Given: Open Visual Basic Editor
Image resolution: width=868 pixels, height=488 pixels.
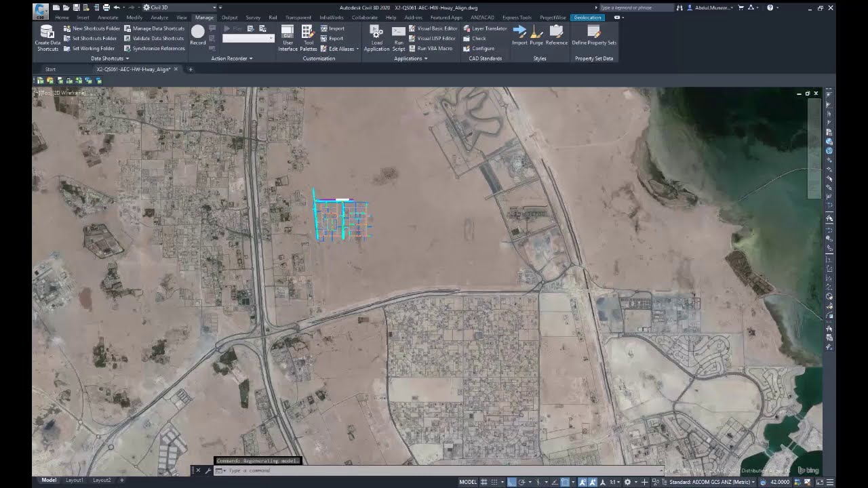Looking at the screenshot, I should point(433,28).
